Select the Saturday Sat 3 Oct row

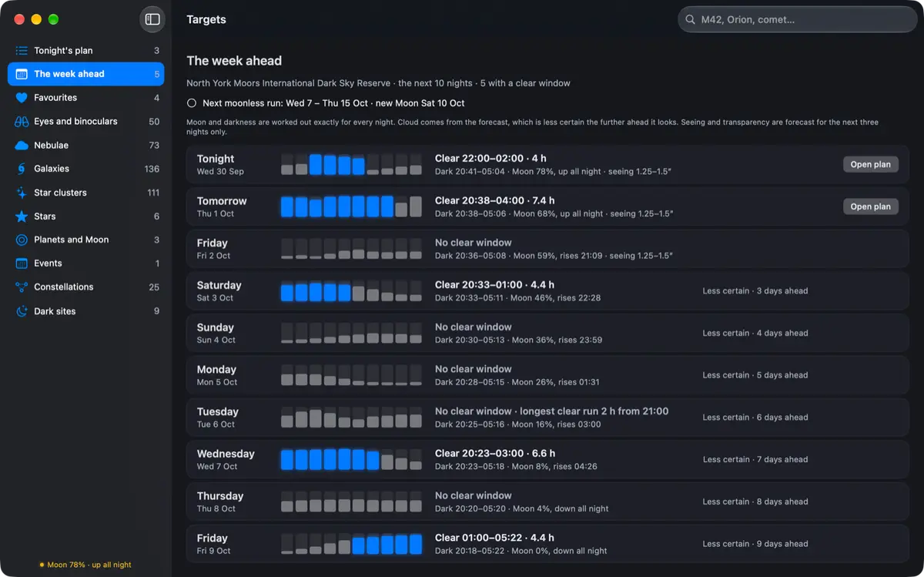click(x=547, y=291)
